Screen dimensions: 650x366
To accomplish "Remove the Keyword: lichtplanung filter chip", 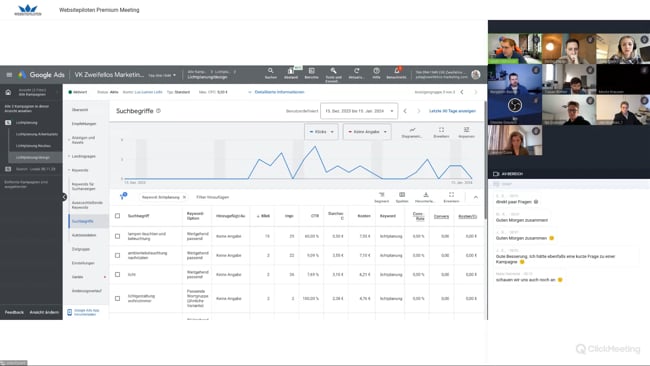I will [x=184, y=197].
